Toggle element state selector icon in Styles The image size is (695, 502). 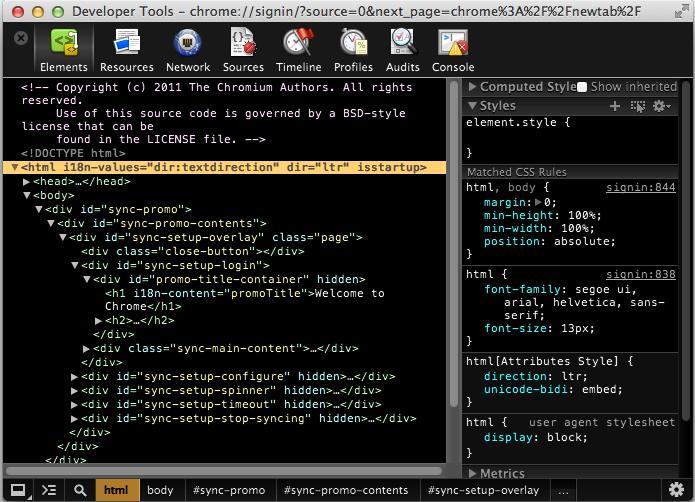coord(637,106)
